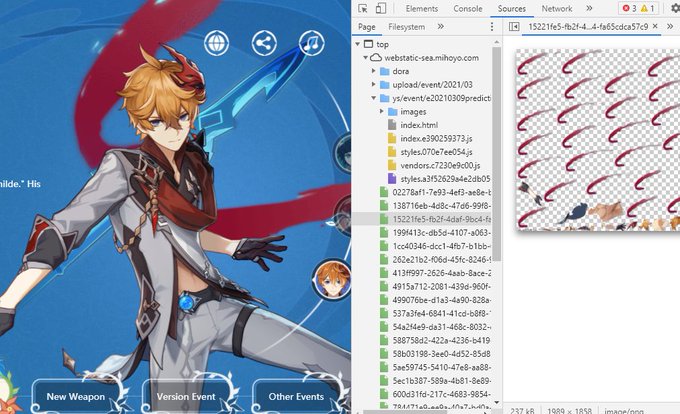Show more navigator tabs chevron
680x414 pixels.
[x=441, y=27]
